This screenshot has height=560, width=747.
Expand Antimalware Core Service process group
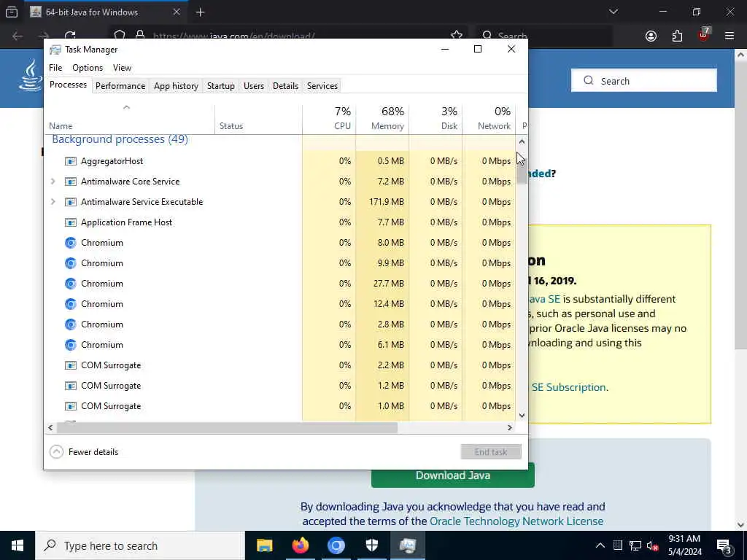tap(53, 182)
